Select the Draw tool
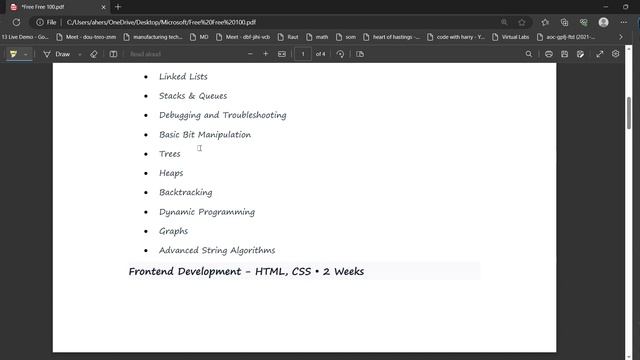 point(57,54)
